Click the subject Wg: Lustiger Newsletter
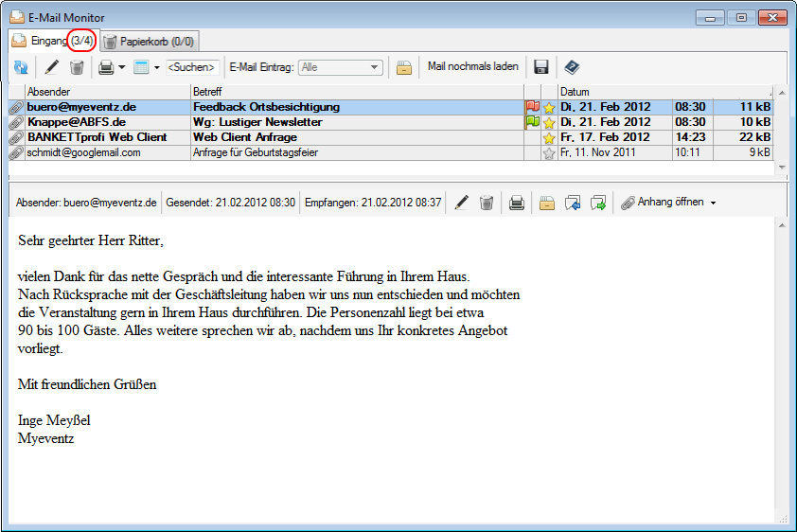This screenshot has height=532, width=797. point(257,122)
